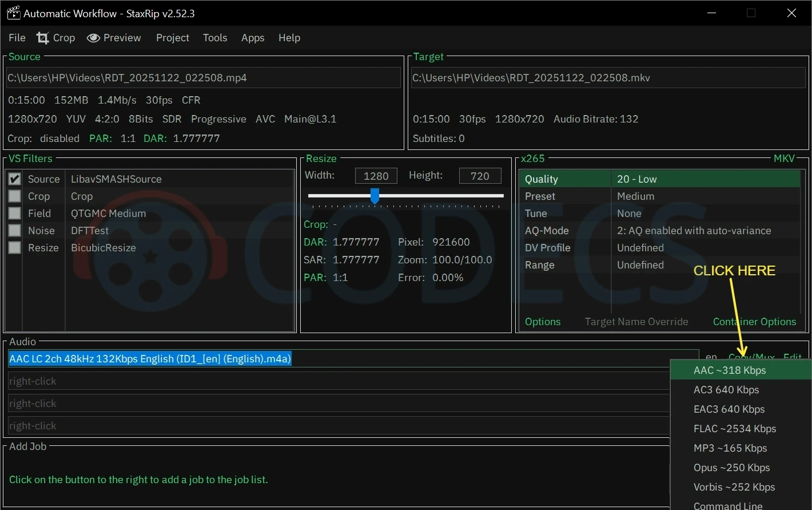Click Audio Bitrate: 132 in Target panel
The width and height of the screenshot is (812, 510).
596,119
